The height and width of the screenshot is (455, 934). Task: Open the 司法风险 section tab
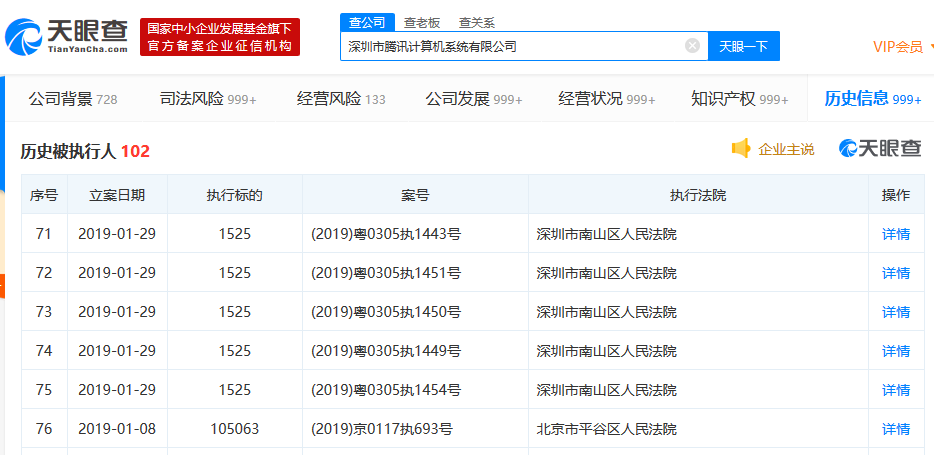[x=208, y=98]
